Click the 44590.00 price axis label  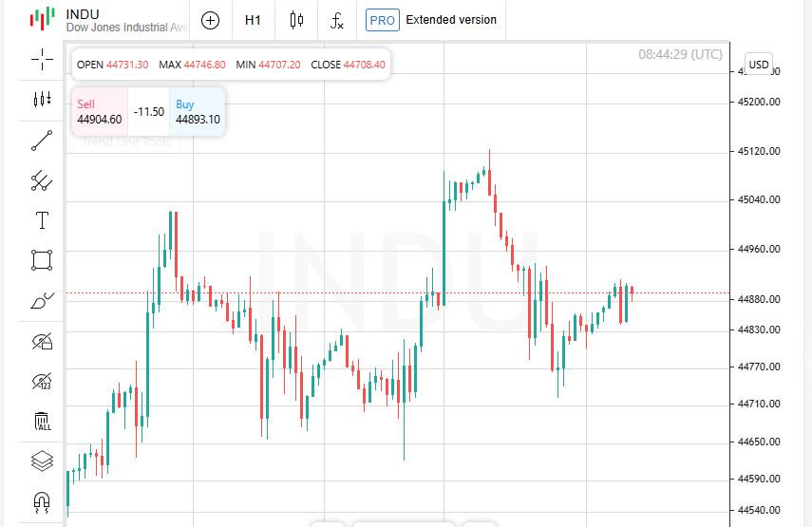point(759,479)
